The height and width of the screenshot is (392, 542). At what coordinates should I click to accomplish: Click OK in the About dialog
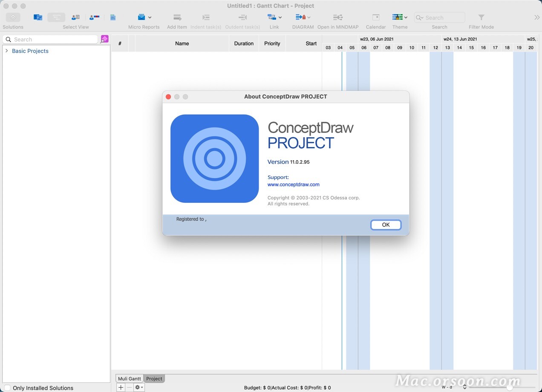[386, 225]
